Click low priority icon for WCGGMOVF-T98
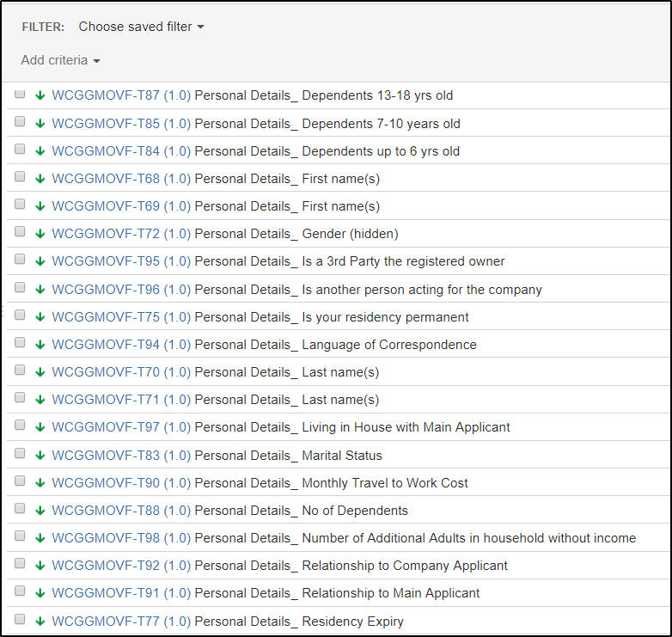Image resolution: width=672 pixels, height=637 pixels. pos(40,538)
